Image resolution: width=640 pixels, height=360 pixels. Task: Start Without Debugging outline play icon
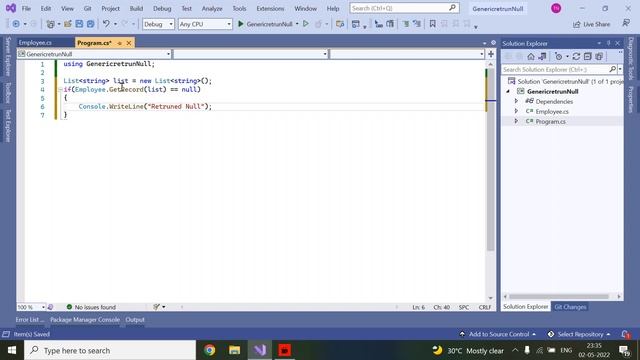click(306, 24)
